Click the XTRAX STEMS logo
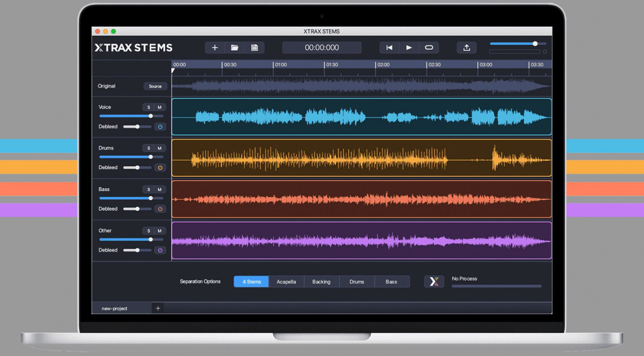This screenshot has width=644, height=356. (133, 48)
